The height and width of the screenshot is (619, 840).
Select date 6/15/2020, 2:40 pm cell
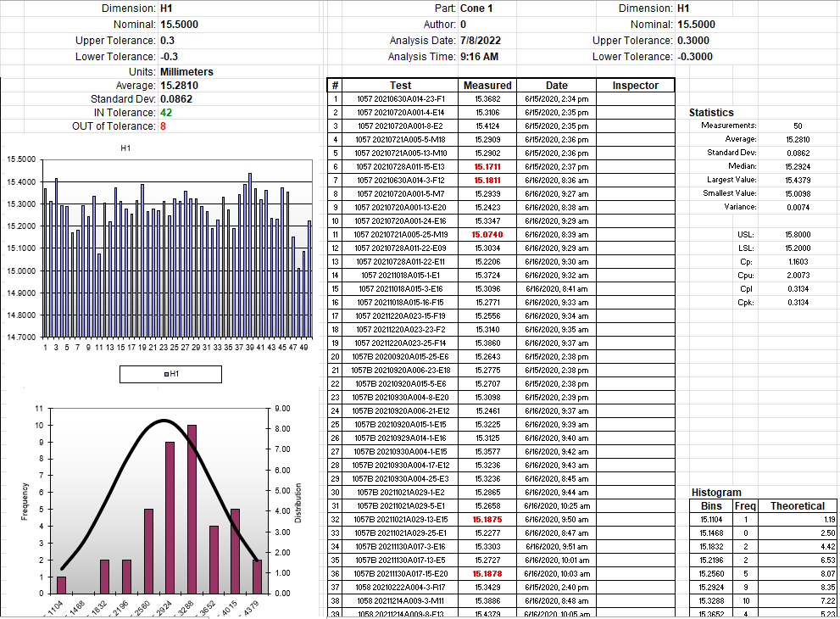[557, 588]
